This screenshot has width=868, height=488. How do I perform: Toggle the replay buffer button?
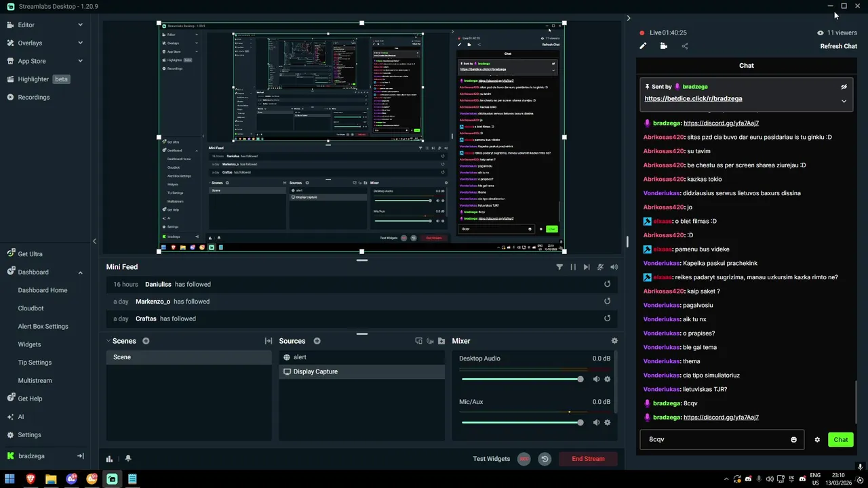coord(545,459)
